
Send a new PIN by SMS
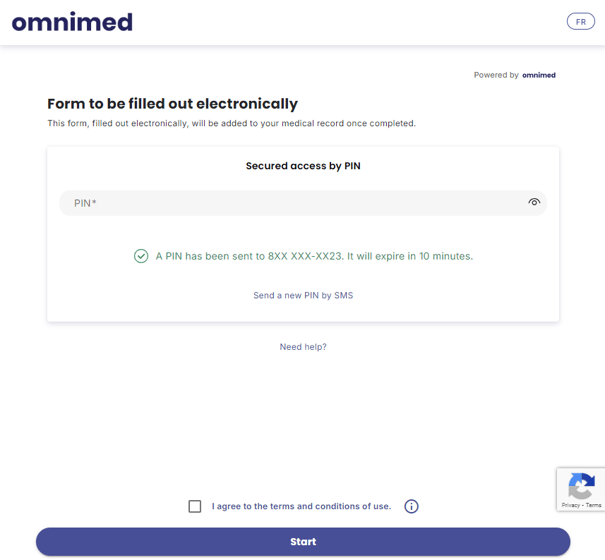click(x=303, y=295)
